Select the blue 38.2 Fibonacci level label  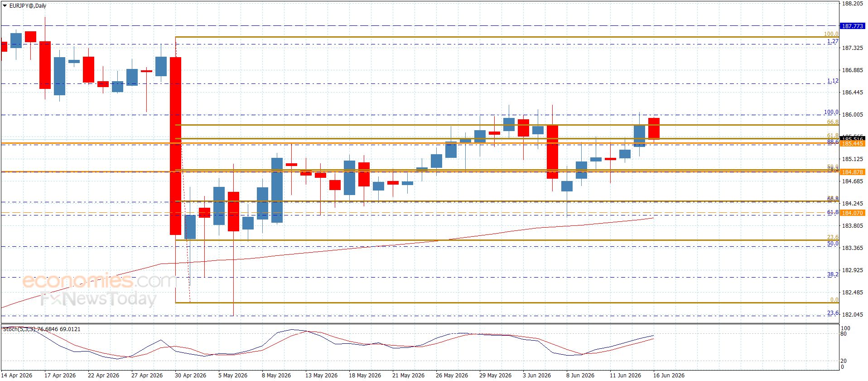point(833,274)
